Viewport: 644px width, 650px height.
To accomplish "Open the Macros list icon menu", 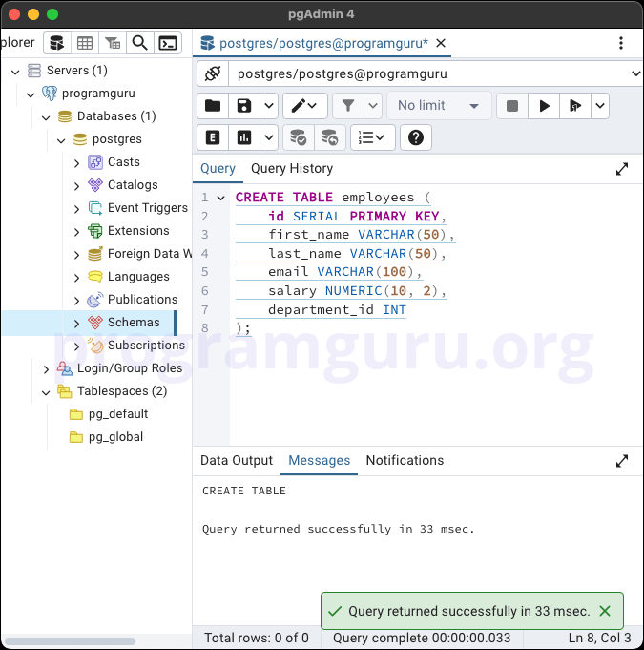I will (x=372, y=137).
